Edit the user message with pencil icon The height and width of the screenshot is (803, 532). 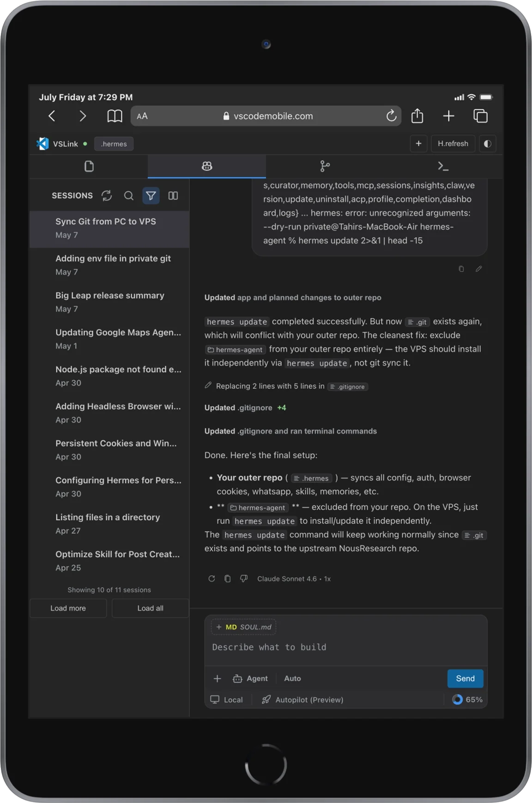478,269
